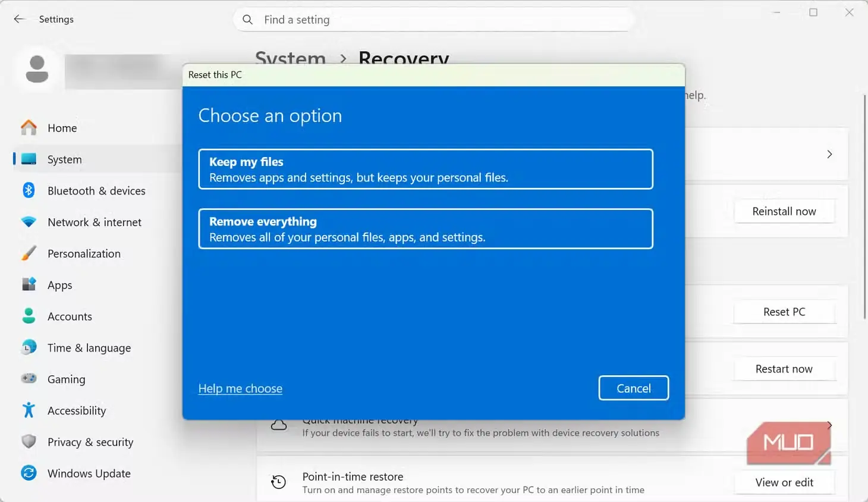The height and width of the screenshot is (502, 868).
Task: Click the System monitor icon
Action: [x=29, y=159]
